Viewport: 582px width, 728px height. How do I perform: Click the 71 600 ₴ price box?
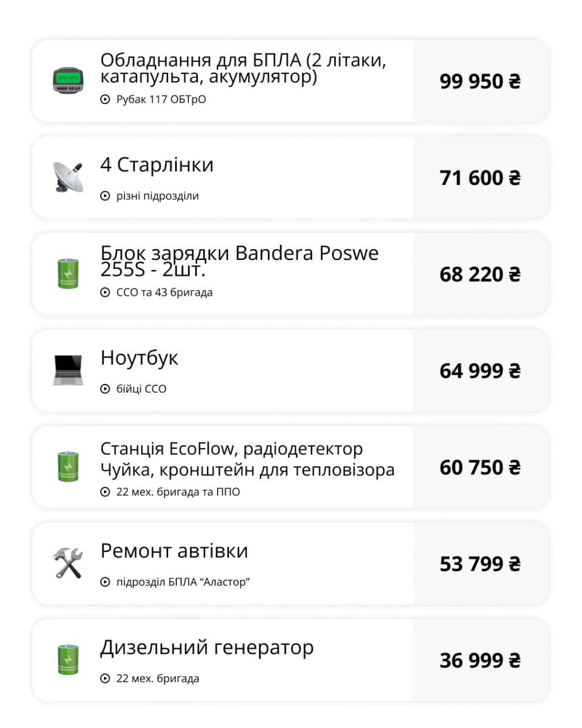pos(480,178)
